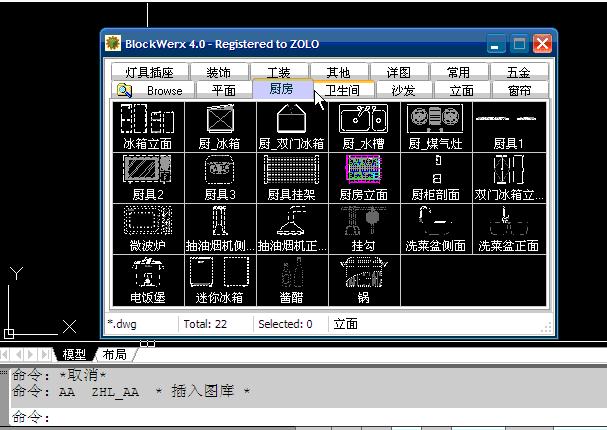Jump to first layout tab arrow
607x430 pixels.
[x=5, y=354]
